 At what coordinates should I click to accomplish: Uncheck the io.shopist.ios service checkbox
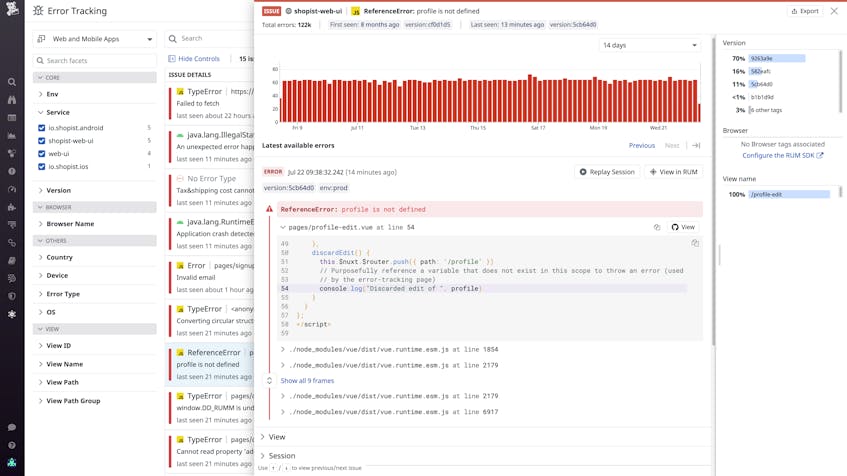pyautogui.click(x=42, y=167)
